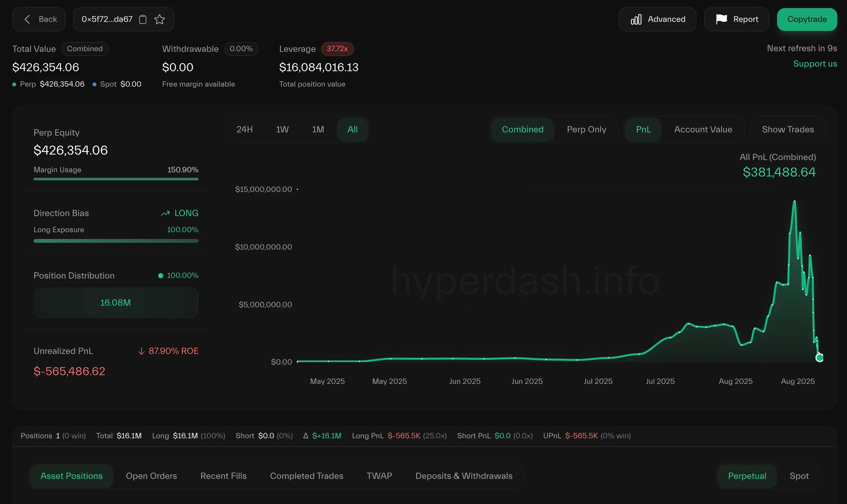
Task: Select the 1M chart range
Action: (x=318, y=129)
